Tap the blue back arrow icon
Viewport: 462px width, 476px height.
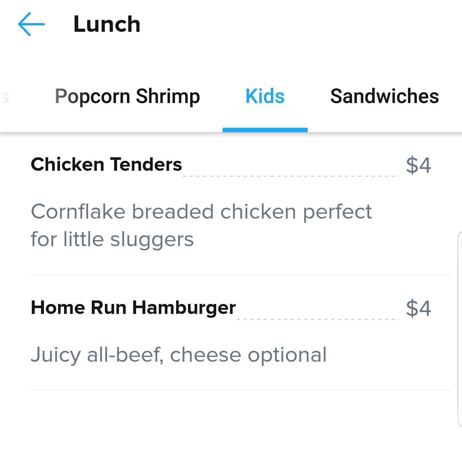click(x=31, y=24)
